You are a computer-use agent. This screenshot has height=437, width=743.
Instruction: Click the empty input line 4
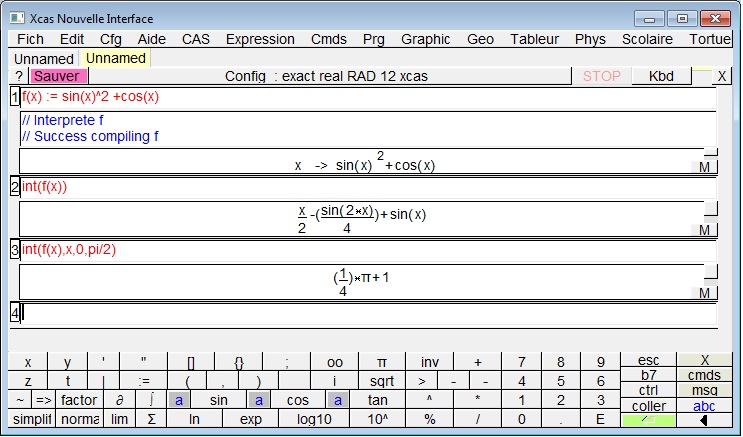click(365, 313)
